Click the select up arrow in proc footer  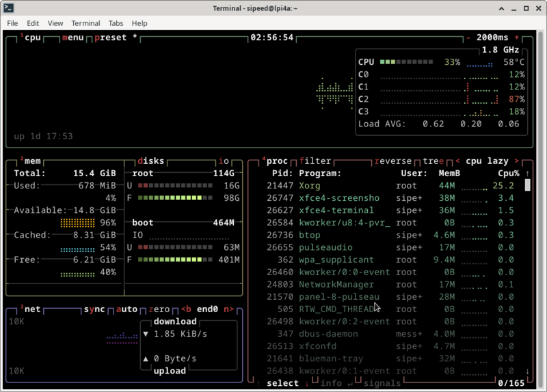pyautogui.click(x=258, y=383)
